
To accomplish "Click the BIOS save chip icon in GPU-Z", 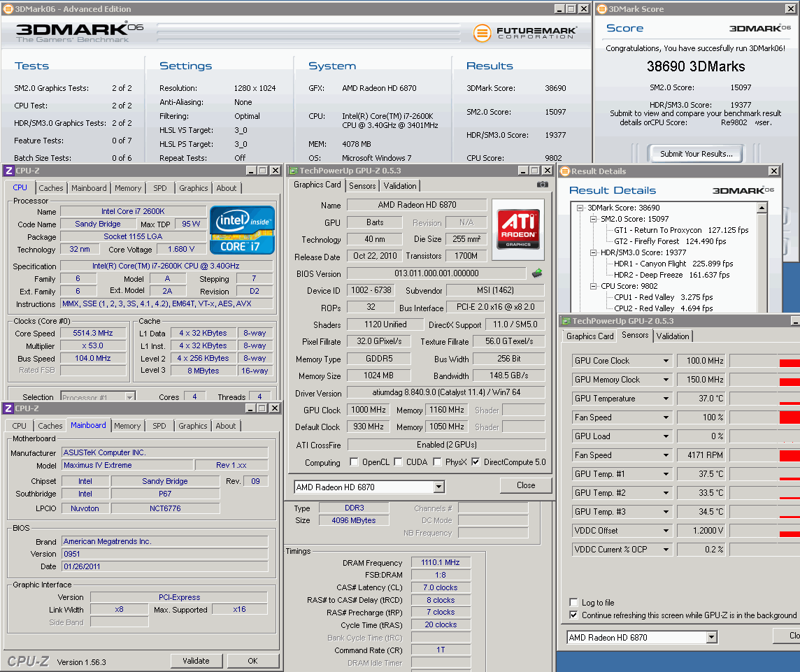I will [x=537, y=273].
